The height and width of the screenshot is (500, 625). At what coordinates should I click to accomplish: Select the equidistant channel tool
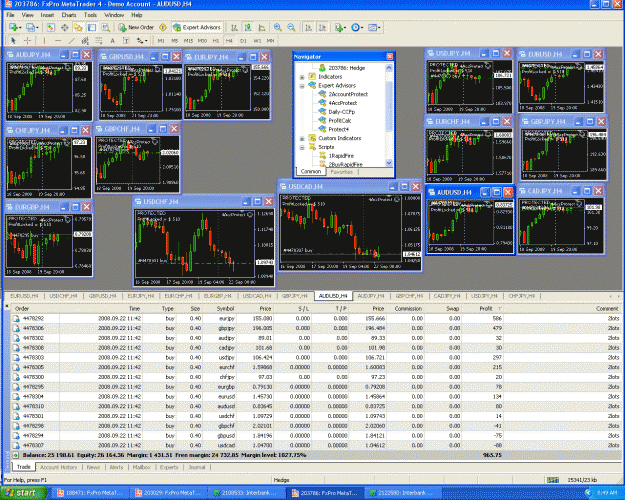[85, 41]
